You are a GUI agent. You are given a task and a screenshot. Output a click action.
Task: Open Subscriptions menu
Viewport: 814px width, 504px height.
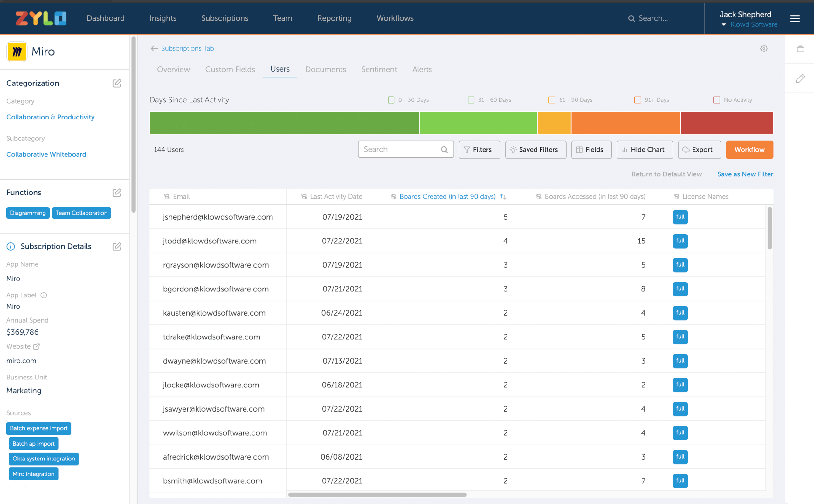[x=224, y=18]
